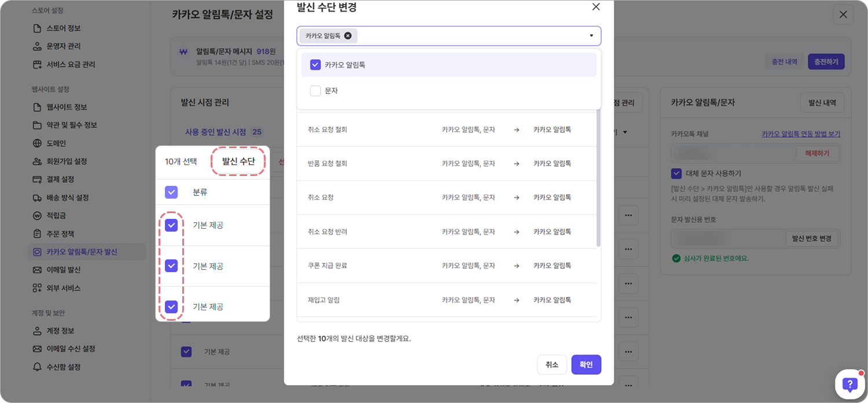868x403 pixels.
Task: Select 취소 요청 반려 row in dialog
Action: tap(447, 232)
